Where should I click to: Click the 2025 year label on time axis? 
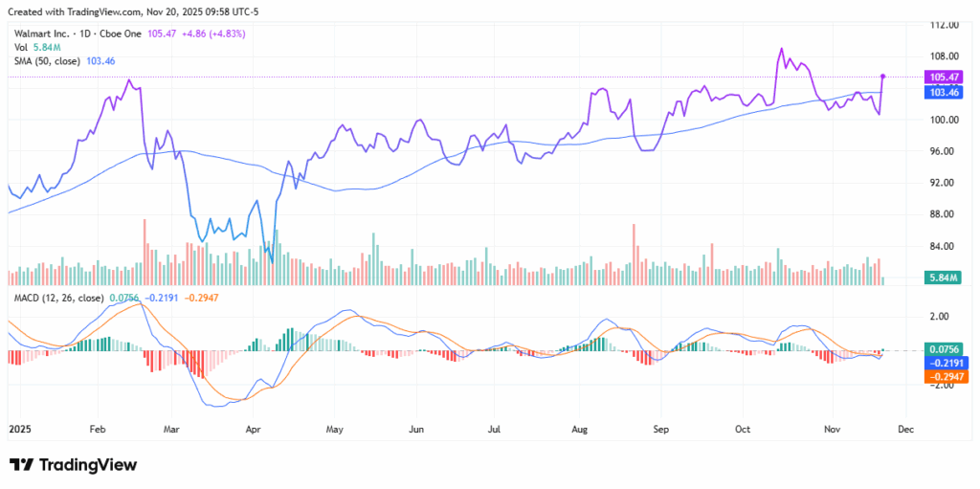20,430
